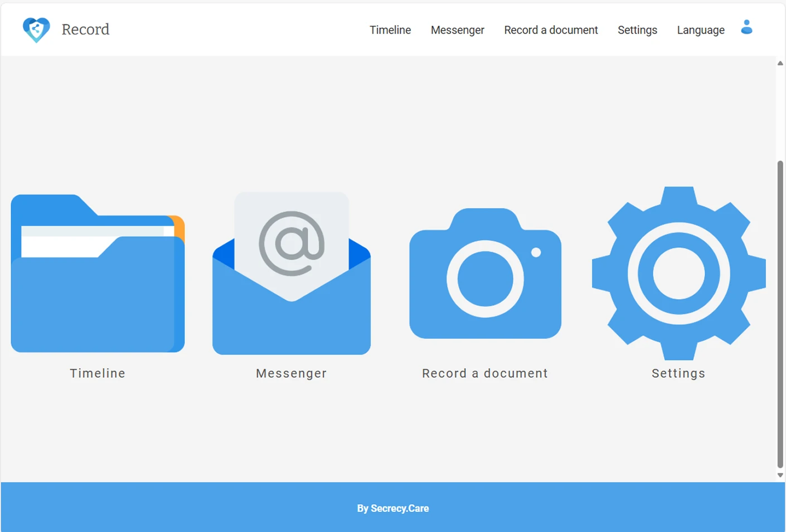Select Record a document in the top menu
The image size is (786, 532).
pos(551,30)
